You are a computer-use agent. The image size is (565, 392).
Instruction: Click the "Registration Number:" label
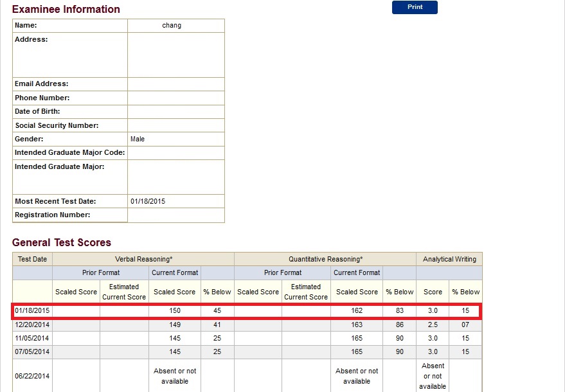(52, 215)
